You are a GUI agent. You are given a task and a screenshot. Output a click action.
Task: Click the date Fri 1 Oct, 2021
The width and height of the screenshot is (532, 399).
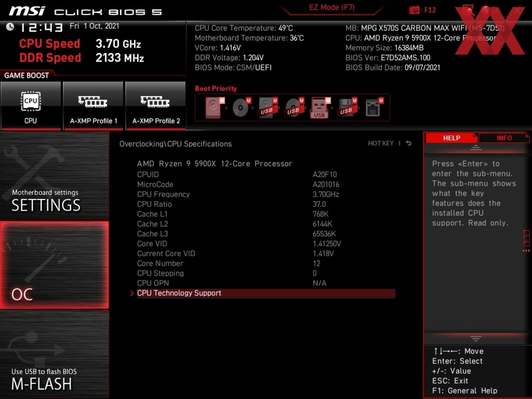pos(94,26)
